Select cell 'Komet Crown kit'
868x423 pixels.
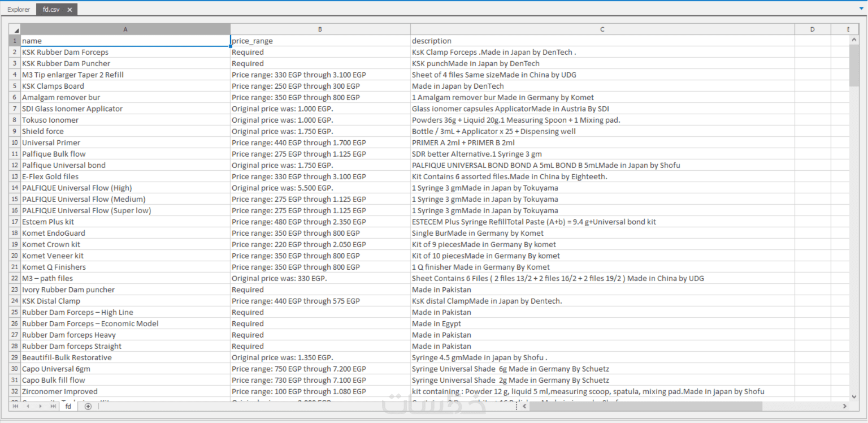pos(125,244)
